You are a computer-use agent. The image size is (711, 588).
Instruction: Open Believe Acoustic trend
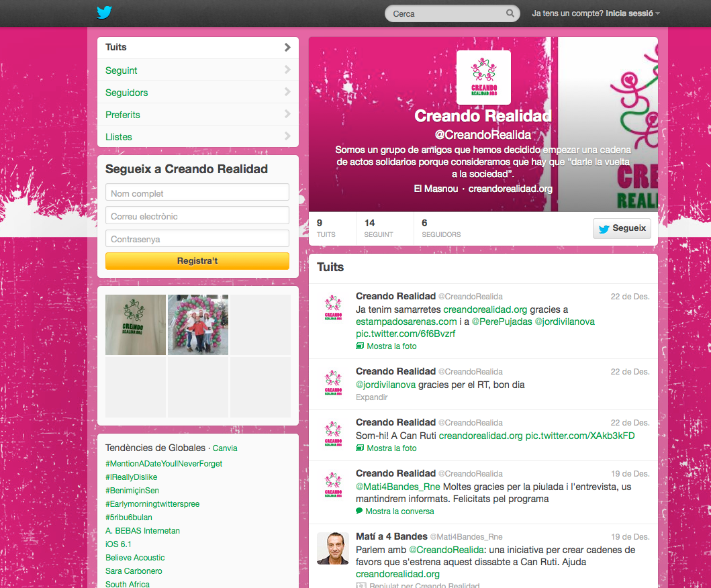(135, 558)
